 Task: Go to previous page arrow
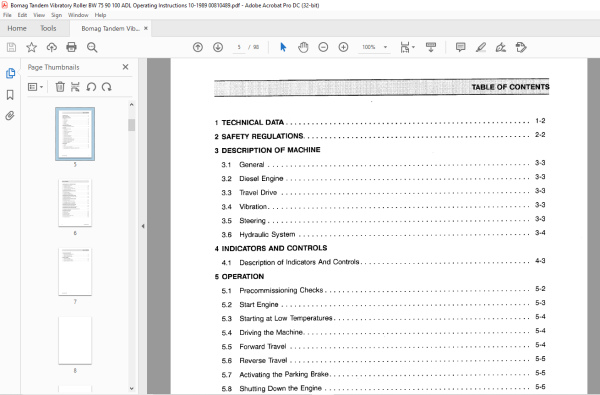198,47
